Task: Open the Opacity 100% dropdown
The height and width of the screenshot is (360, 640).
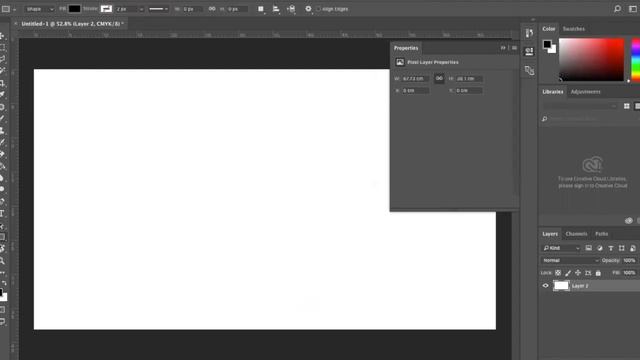Action: click(x=629, y=260)
